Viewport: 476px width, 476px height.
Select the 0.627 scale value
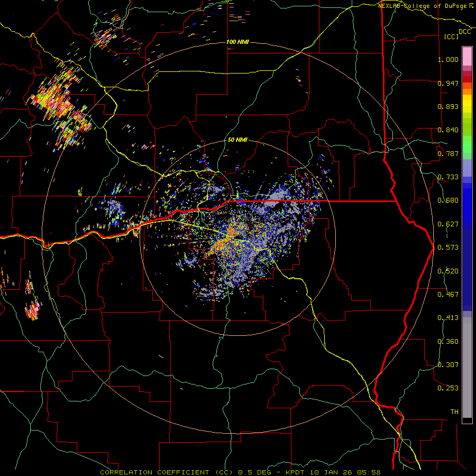[x=448, y=224]
